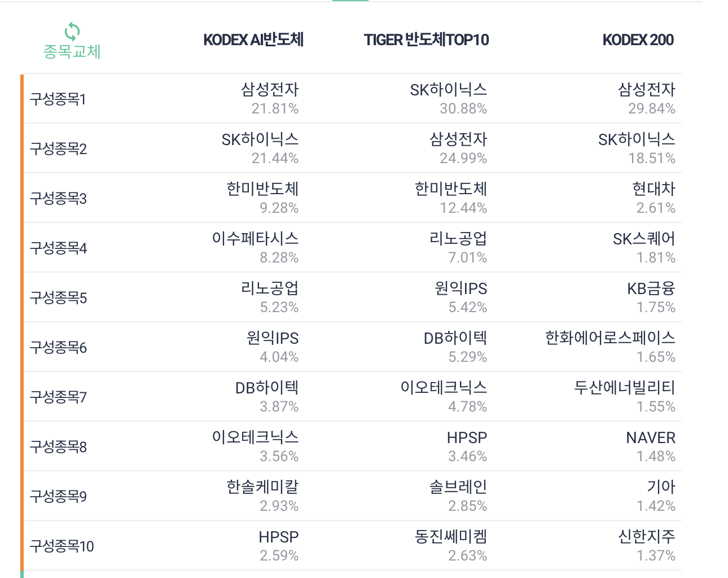Open SK하이닉스 with 30.88% weight

[448, 90]
